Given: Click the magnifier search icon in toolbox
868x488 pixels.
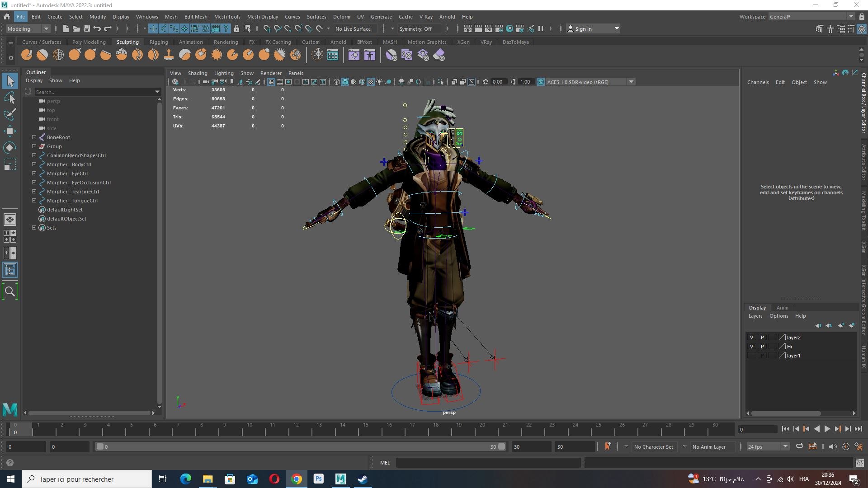Looking at the screenshot, I should click(10, 291).
